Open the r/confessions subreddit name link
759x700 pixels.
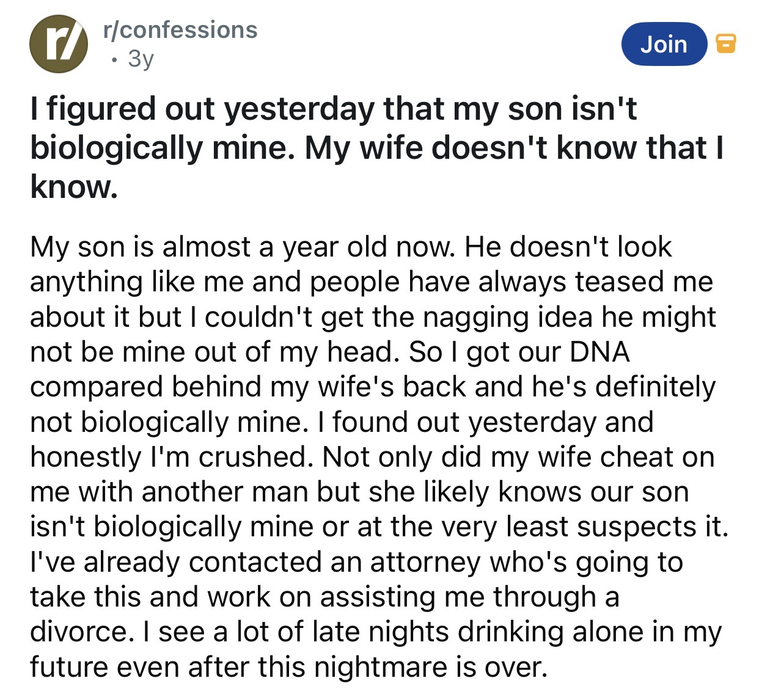pyautogui.click(x=181, y=30)
